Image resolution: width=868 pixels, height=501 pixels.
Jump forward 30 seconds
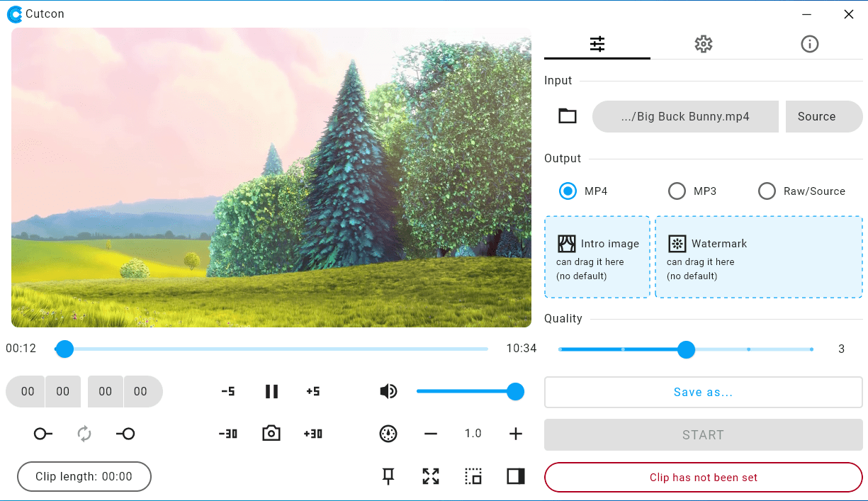[313, 434]
